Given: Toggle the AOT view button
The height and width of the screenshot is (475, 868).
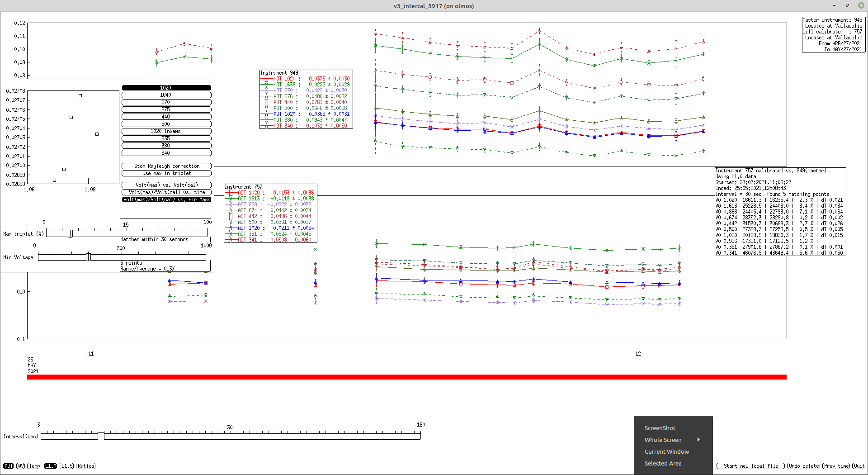Looking at the screenshot, I should [9, 466].
